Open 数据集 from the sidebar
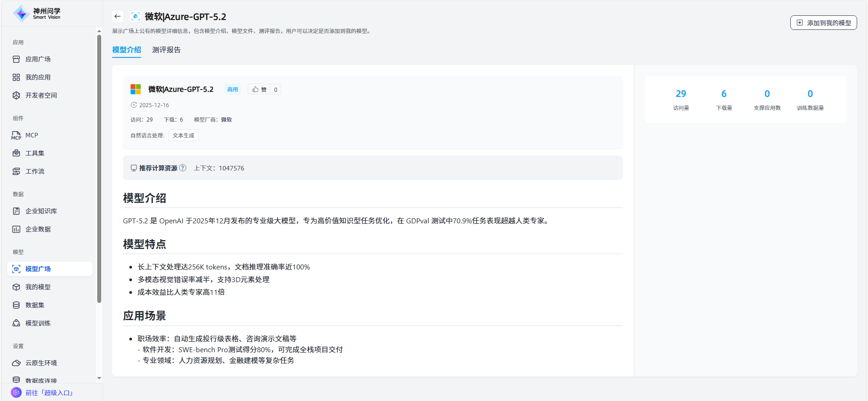 click(x=35, y=305)
